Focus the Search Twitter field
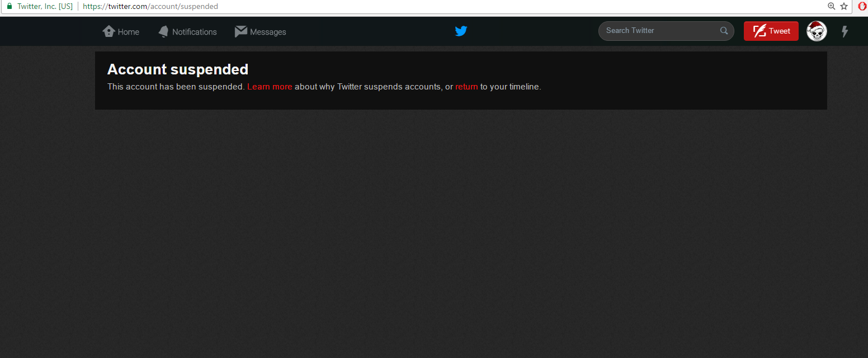Image resolution: width=868 pixels, height=358 pixels. click(x=666, y=31)
